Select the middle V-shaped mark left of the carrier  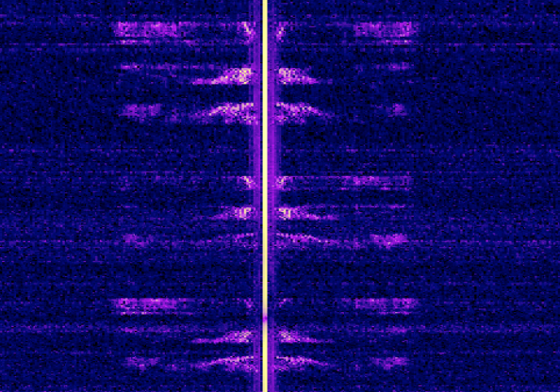(x=248, y=181)
